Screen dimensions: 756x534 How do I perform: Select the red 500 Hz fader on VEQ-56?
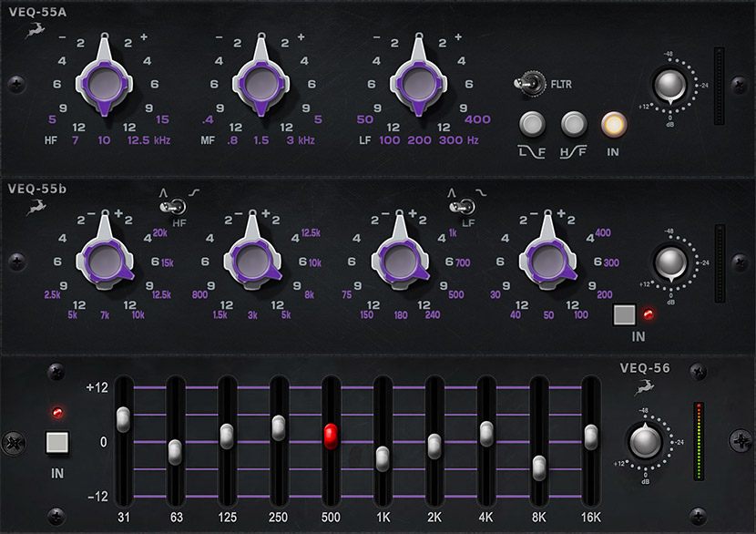pyautogui.click(x=331, y=436)
